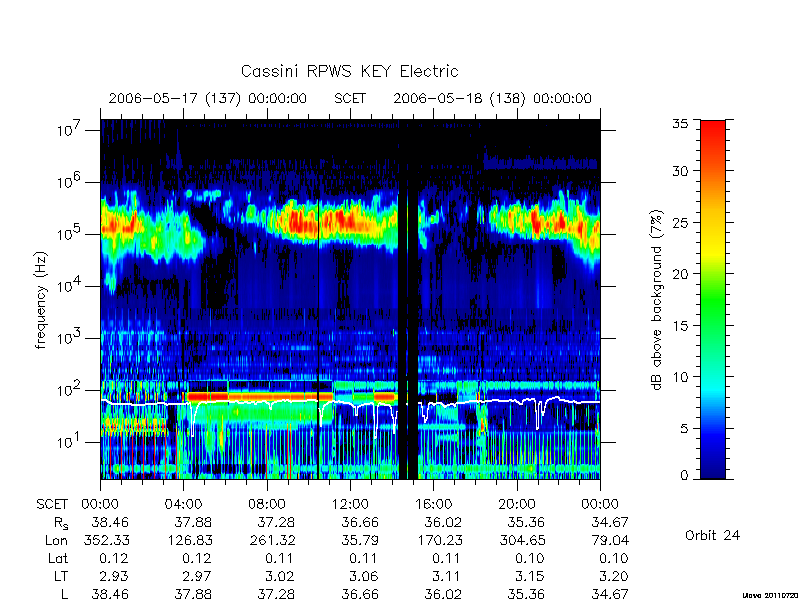Click the longitude value '352.33'
The width and height of the screenshot is (800, 600).
pyautogui.click(x=106, y=540)
